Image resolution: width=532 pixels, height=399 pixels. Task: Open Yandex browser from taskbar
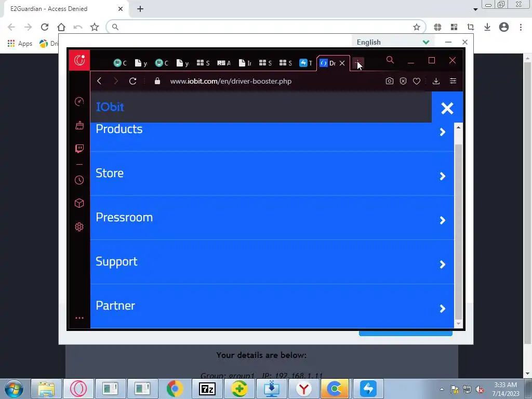[x=303, y=389]
